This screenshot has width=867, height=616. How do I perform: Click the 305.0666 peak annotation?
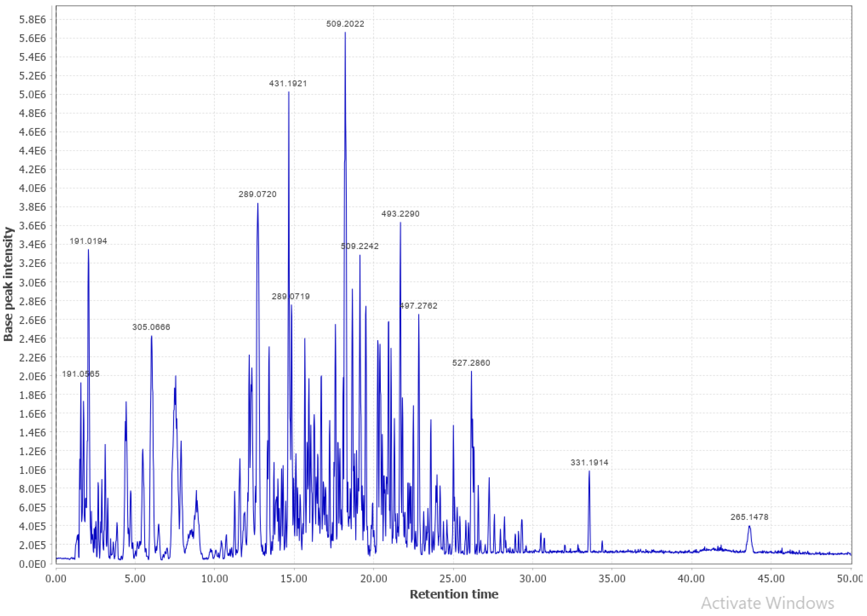pos(151,327)
